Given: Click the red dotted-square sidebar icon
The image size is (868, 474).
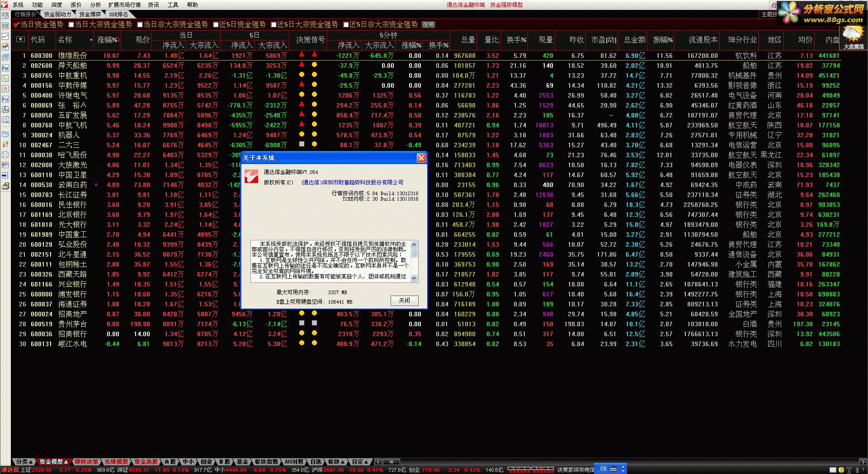Looking at the screenshot, I should (5, 155).
